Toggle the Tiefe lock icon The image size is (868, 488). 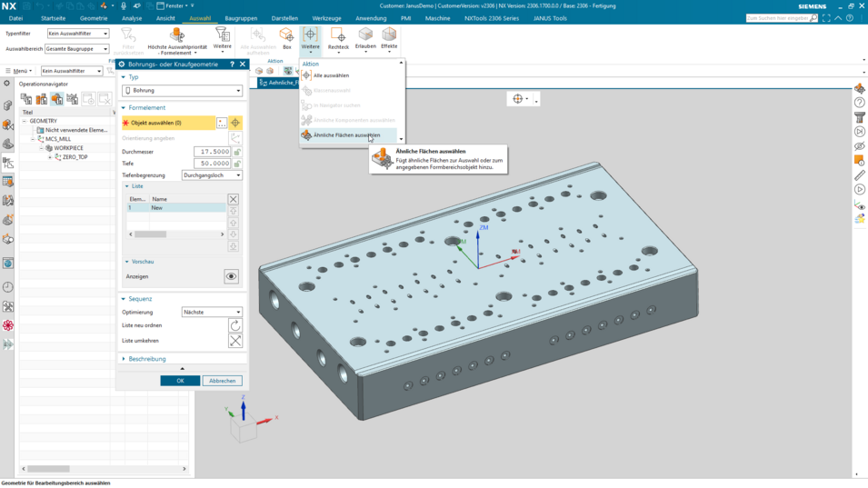pos(237,164)
